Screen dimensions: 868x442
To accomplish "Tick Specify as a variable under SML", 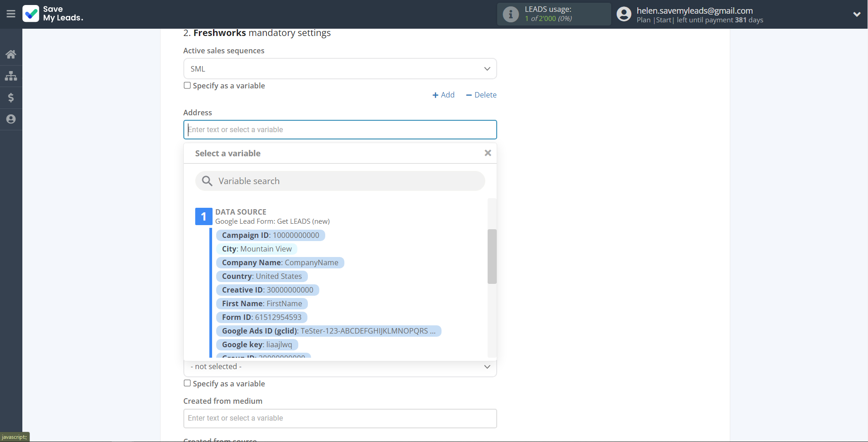I will point(187,85).
